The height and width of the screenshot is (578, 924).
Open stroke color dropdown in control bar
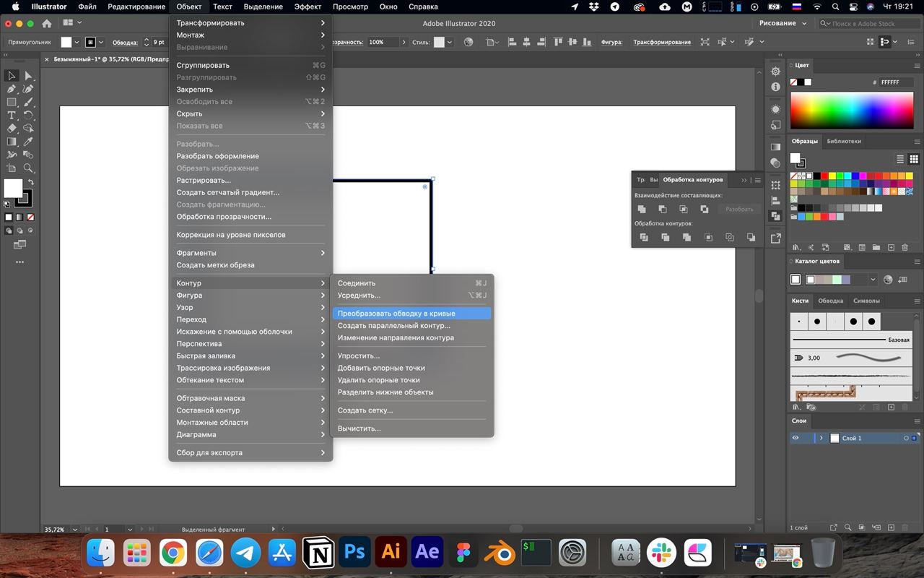pyautogui.click(x=101, y=43)
